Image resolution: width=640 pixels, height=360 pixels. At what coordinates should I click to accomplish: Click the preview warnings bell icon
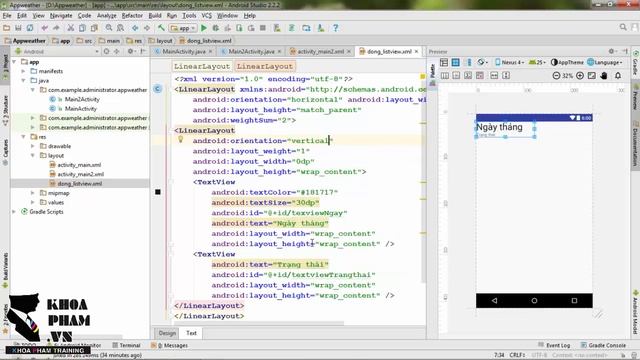click(x=618, y=76)
